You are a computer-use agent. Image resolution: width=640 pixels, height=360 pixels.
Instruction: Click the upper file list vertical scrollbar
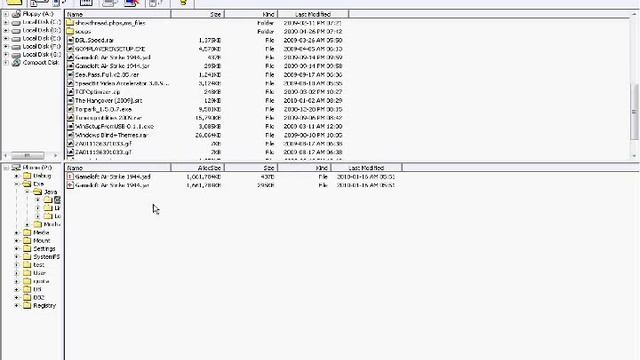[634, 111]
